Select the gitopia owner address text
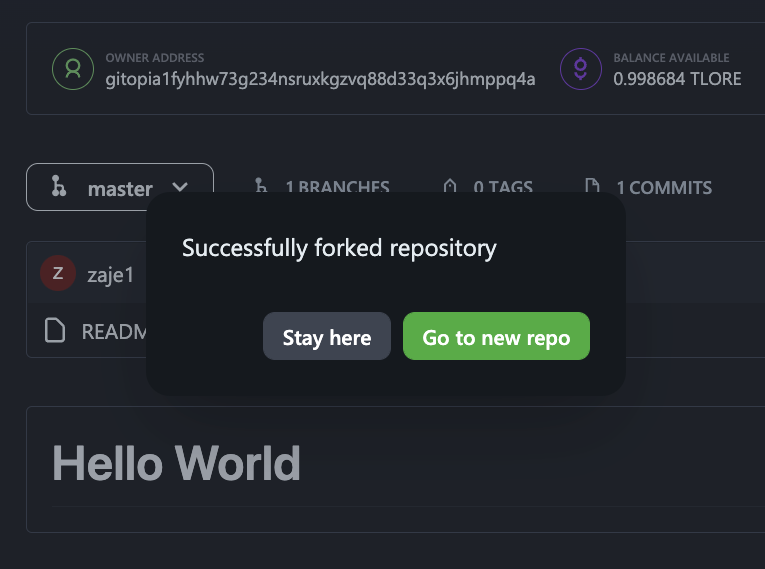The image size is (765, 569). [x=320, y=78]
